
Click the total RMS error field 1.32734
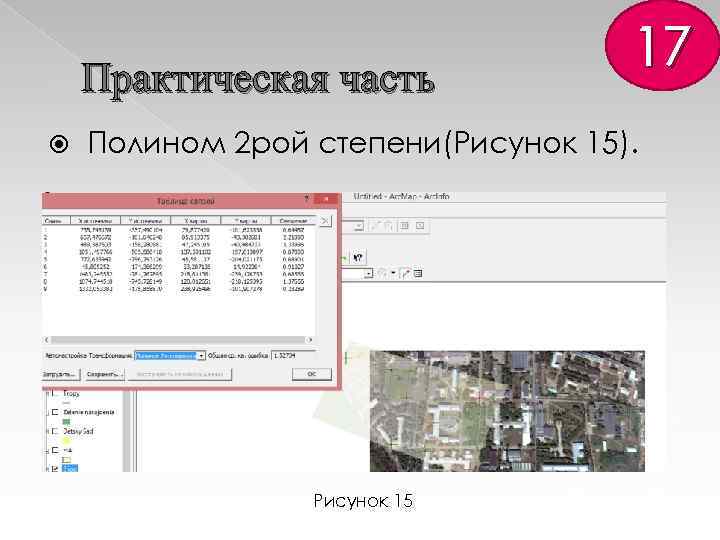pyautogui.click(x=293, y=355)
